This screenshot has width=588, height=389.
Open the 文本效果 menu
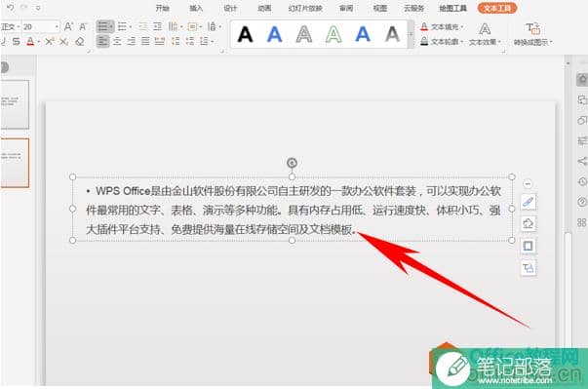(x=485, y=34)
